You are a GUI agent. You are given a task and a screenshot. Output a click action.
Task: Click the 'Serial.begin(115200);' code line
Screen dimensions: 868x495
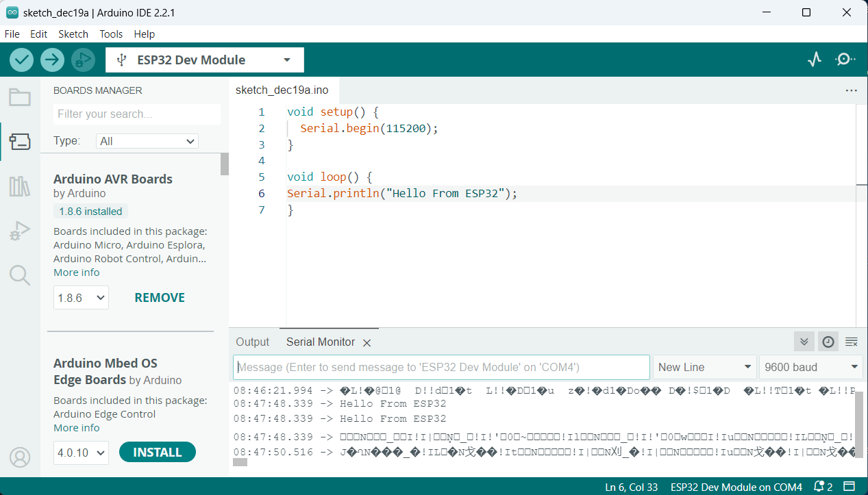(369, 128)
